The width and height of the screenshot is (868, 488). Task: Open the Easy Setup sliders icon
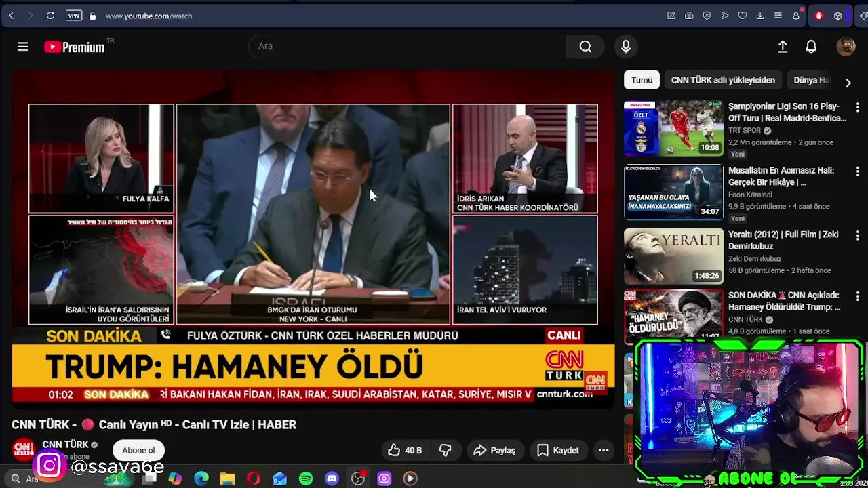778,16
